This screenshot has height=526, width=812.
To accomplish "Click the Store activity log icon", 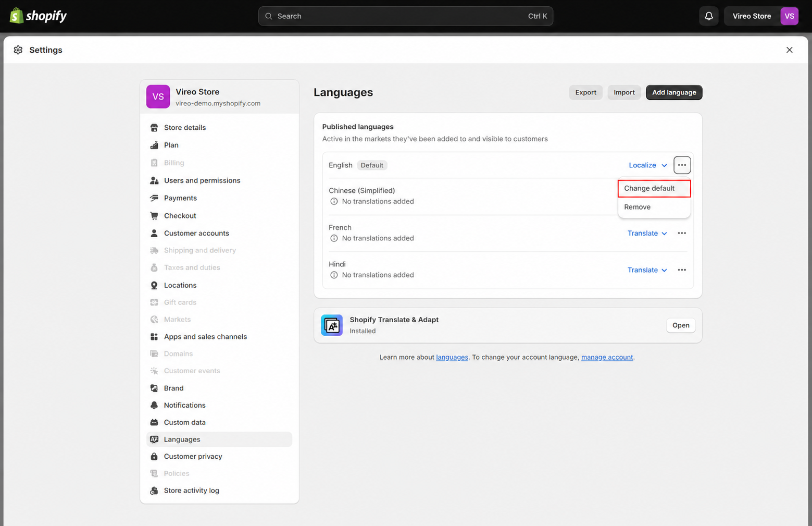I will tap(154, 491).
